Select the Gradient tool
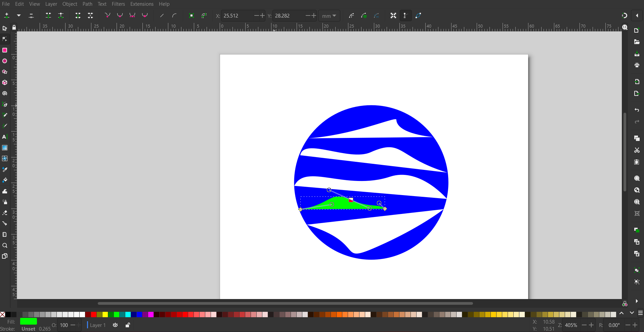 tap(5, 148)
